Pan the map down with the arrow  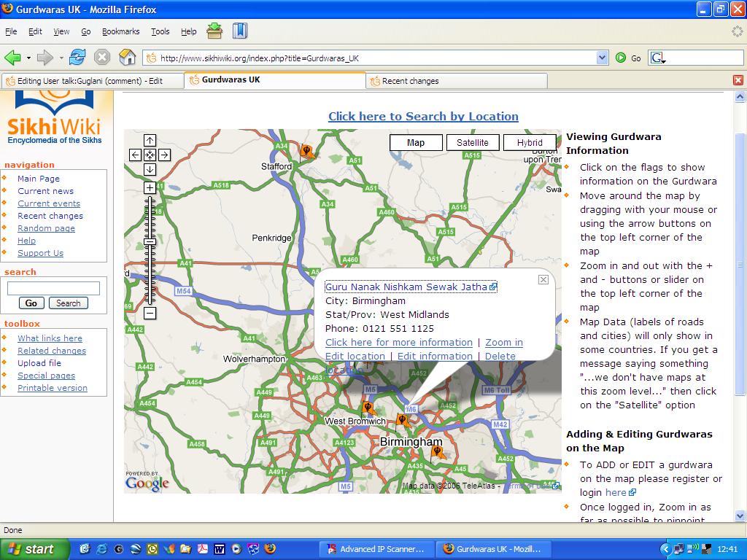click(x=150, y=169)
